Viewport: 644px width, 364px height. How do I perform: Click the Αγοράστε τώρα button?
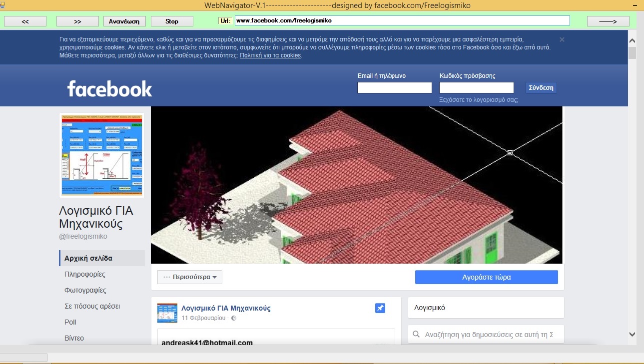(x=487, y=277)
